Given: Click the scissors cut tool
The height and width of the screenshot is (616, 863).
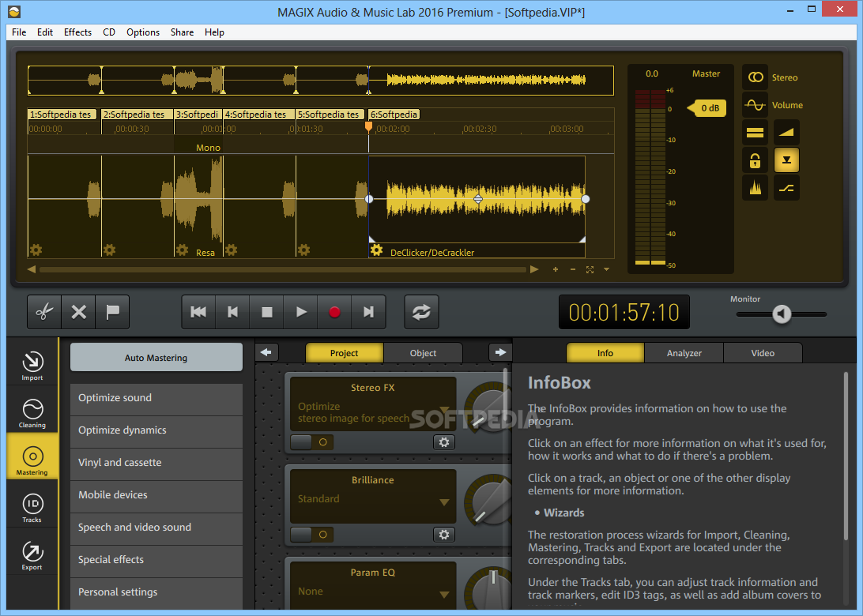Looking at the screenshot, I should [x=44, y=312].
